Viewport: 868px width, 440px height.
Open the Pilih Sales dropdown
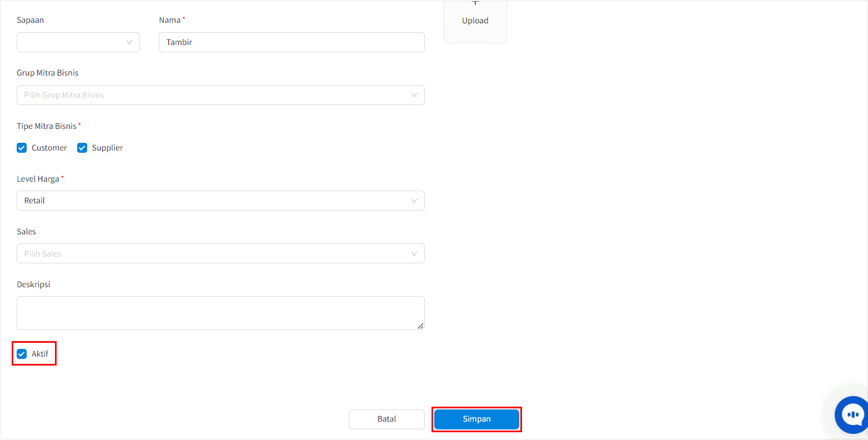[220, 253]
